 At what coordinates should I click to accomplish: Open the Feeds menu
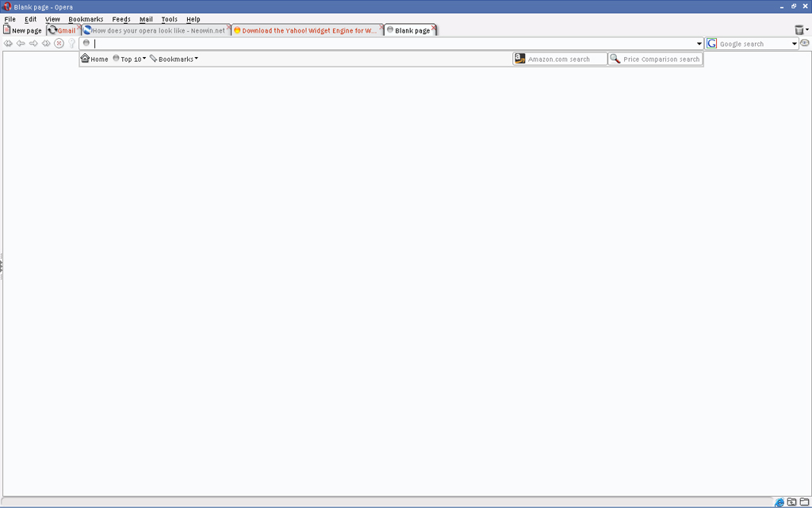click(x=121, y=19)
